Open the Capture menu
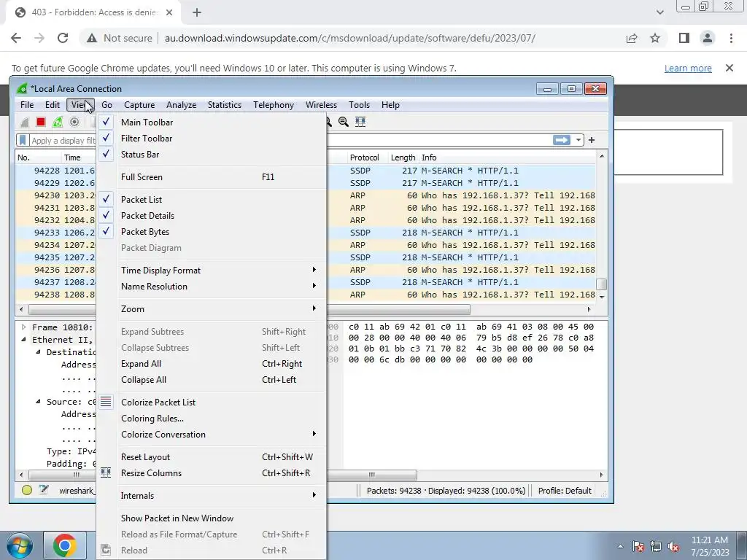Screen dimensions: 747x560 (x=139, y=105)
